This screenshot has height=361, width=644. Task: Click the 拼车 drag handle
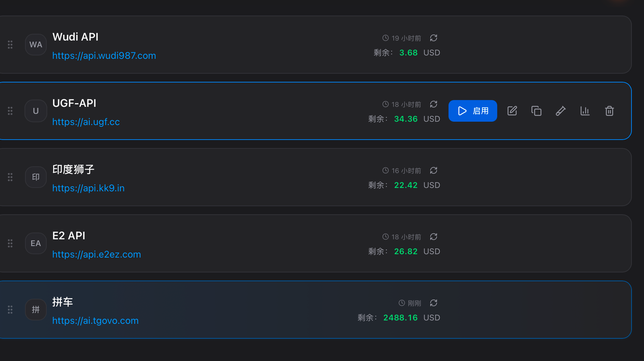click(10, 310)
